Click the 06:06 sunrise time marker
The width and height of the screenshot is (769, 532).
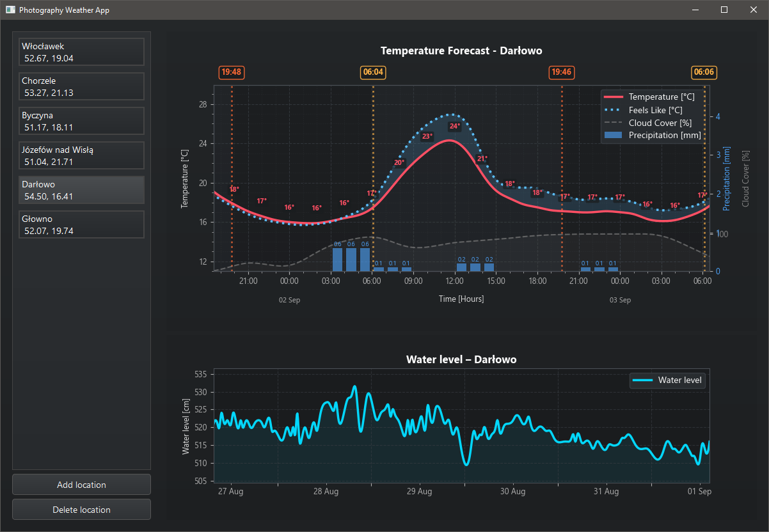[x=704, y=72]
